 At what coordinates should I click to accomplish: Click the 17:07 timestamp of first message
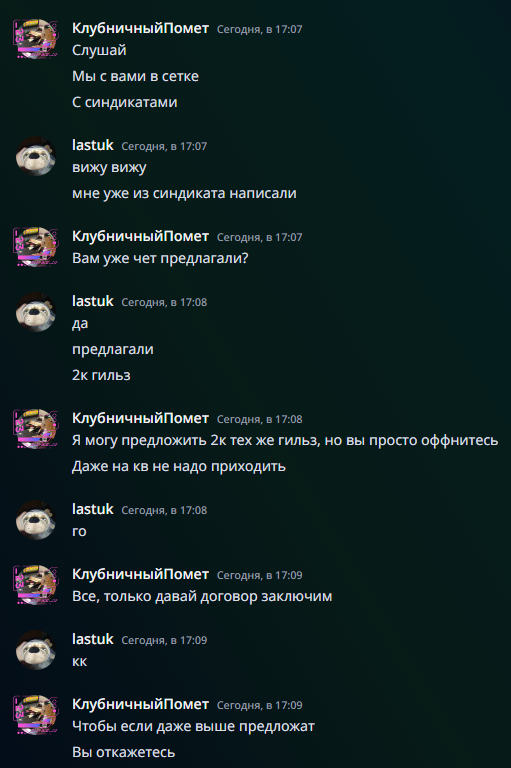pos(260,29)
